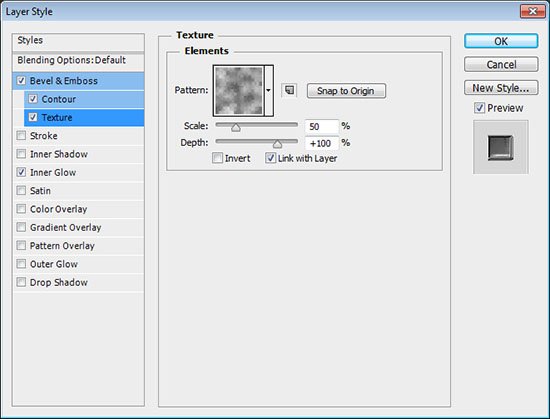Uncheck Link with Layer option

[x=270, y=158]
